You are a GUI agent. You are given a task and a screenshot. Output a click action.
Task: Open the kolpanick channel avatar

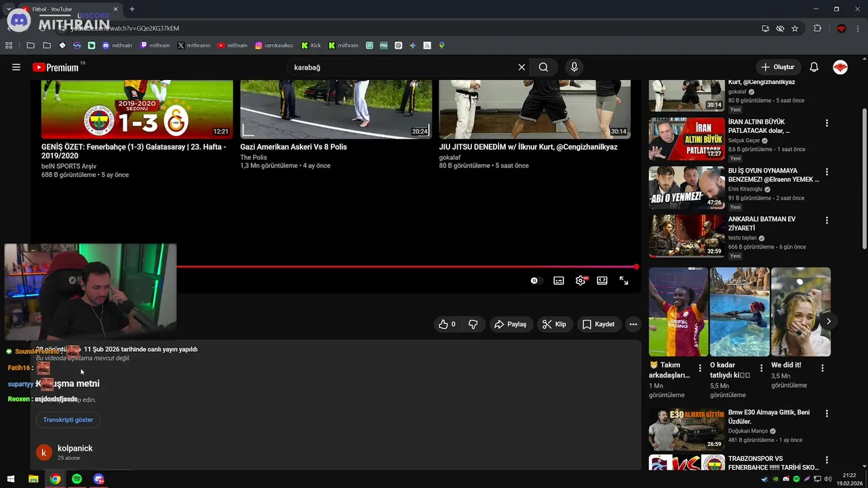pyautogui.click(x=44, y=453)
